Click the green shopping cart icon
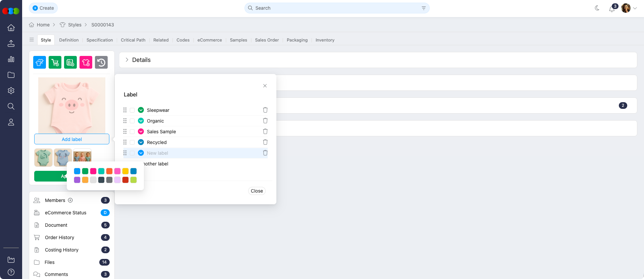This screenshot has width=644, height=279. [x=55, y=62]
